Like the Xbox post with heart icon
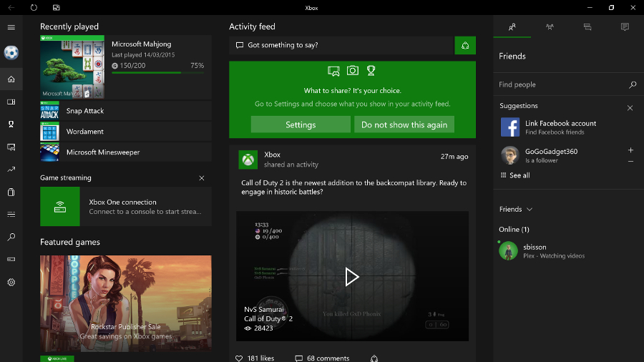This screenshot has width=644, height=362. point(239,358)
